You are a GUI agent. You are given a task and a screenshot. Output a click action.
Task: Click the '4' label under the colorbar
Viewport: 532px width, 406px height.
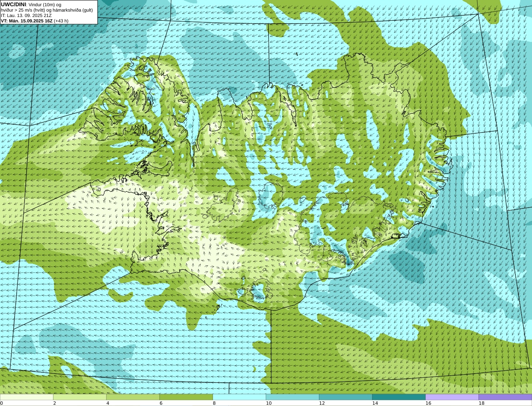point(108,403)
